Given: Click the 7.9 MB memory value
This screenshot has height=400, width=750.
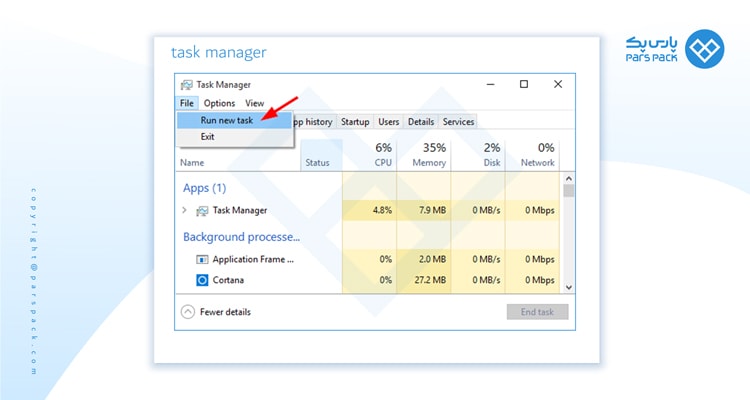Looking at the screenshot, I should click(432, 210).
